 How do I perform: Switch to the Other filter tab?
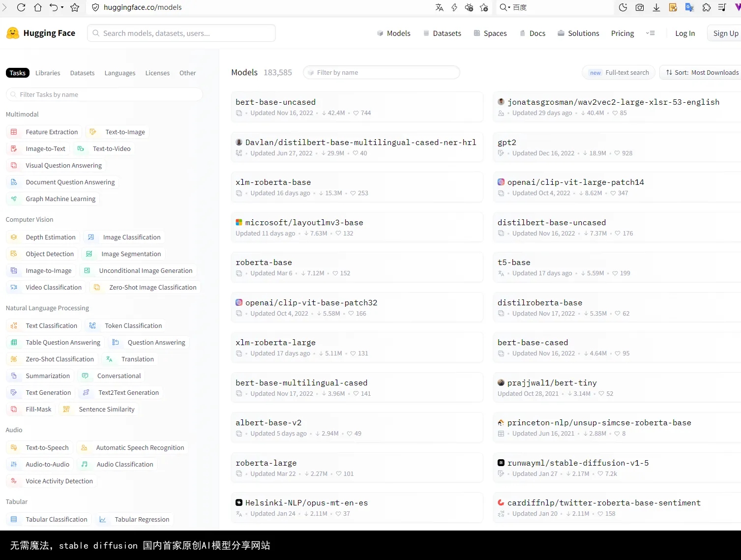point(187,73)
